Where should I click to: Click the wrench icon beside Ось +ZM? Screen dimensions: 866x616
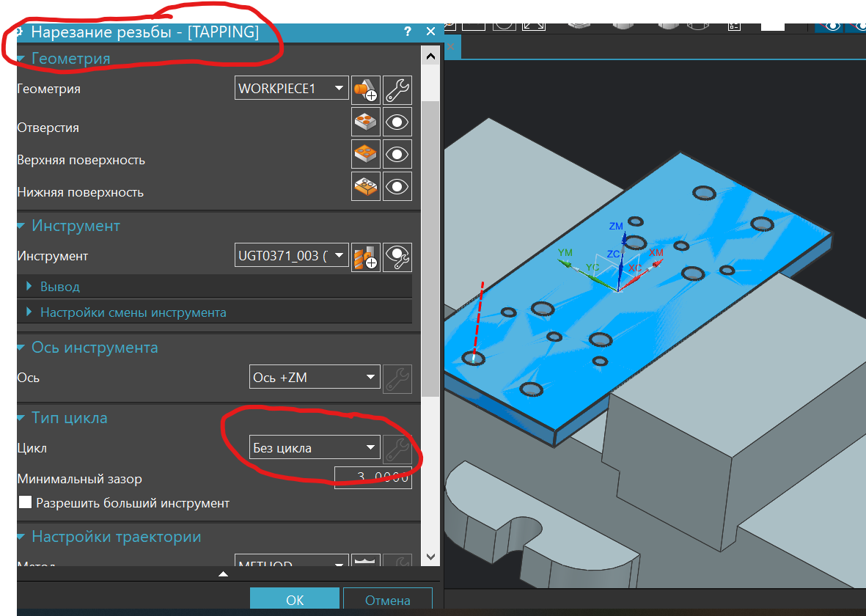click(x=397, y=378)
